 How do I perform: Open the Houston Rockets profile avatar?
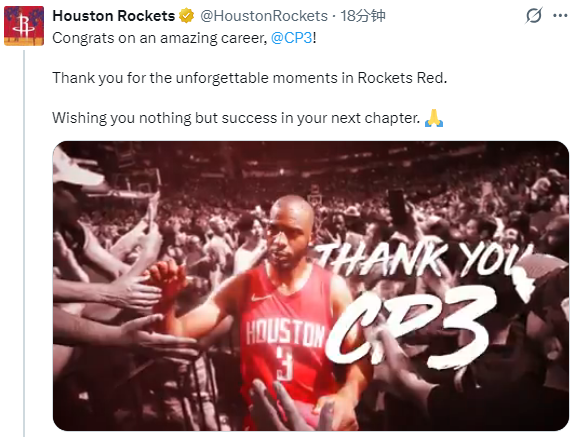tap(24, 26)
